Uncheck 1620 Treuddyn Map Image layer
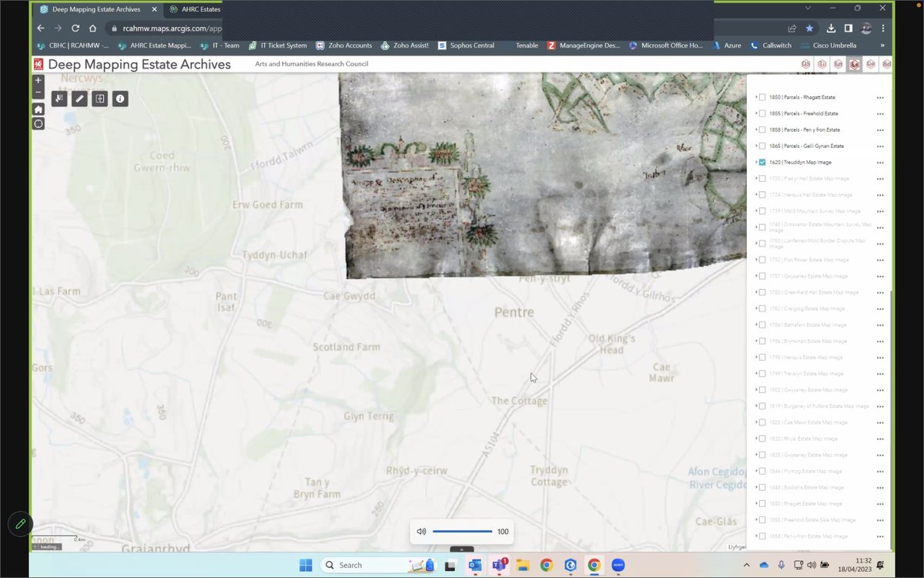 tap(762, 163)
